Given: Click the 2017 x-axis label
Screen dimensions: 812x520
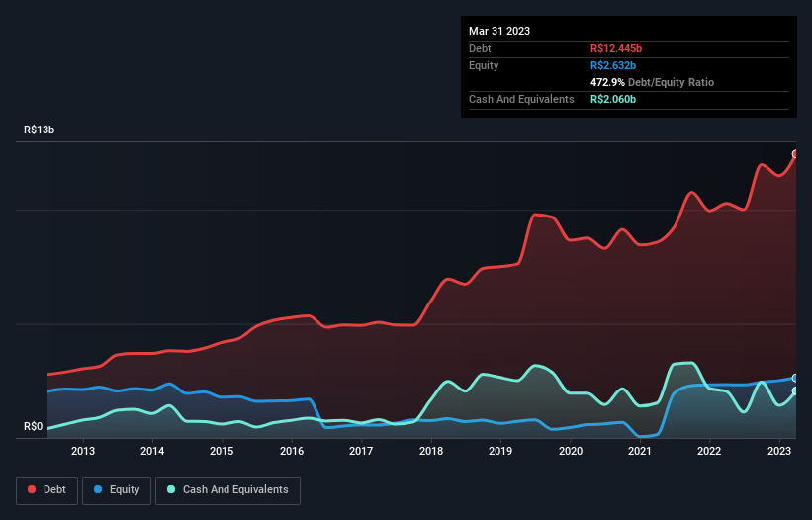Looking at the screenshot, I should coord(361,451).
